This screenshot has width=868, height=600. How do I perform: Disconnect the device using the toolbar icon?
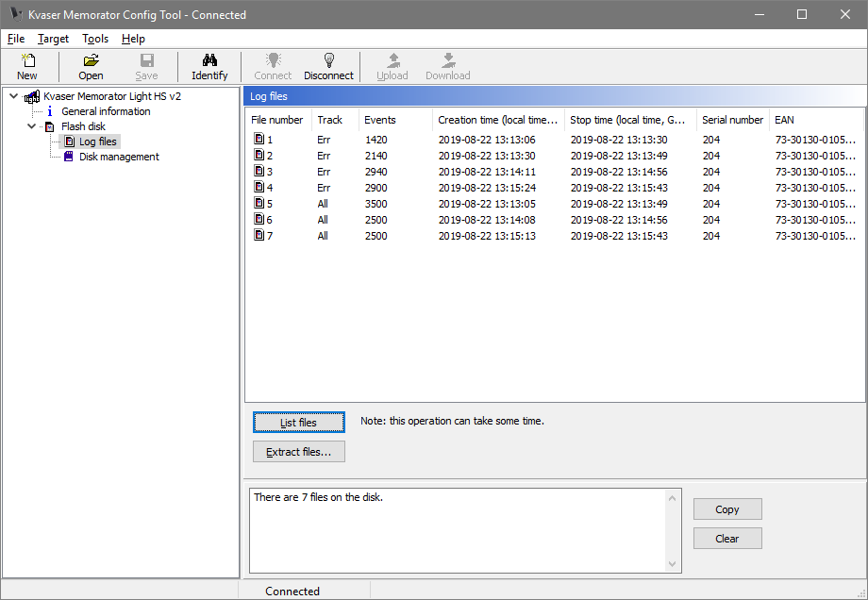pyautogui.click(x=329, y=59)
